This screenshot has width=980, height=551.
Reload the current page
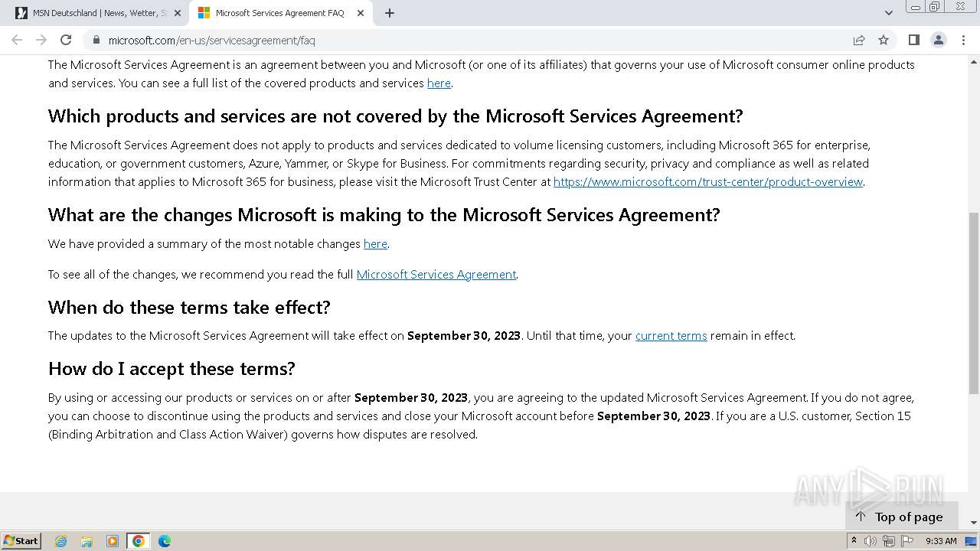tap(66, 40)
